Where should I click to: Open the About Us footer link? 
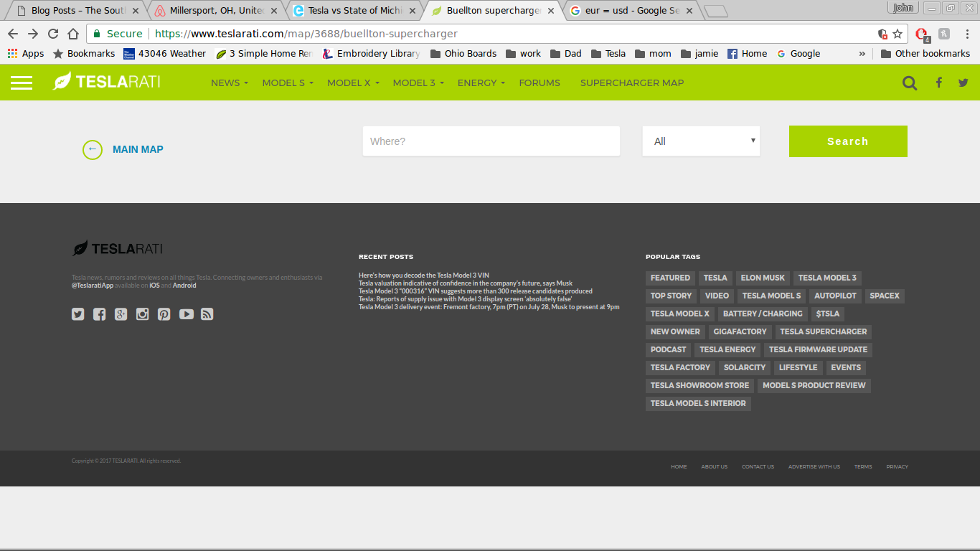click(714, 467)
